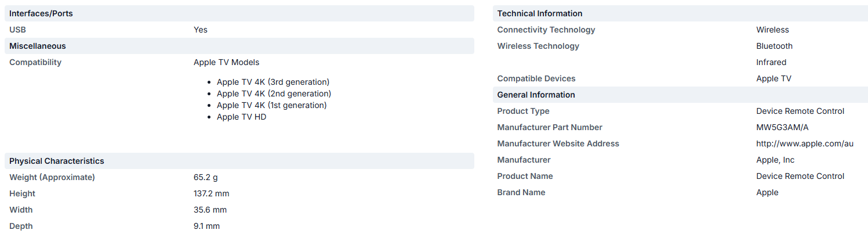Click the Miscellaneous section header
The image size is (868, 237).
38,46
